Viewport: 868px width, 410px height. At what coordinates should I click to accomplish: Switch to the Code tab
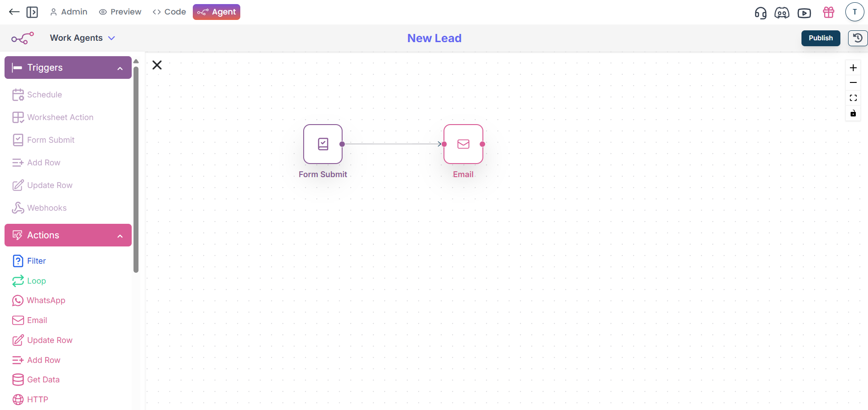tap(169, 12)
